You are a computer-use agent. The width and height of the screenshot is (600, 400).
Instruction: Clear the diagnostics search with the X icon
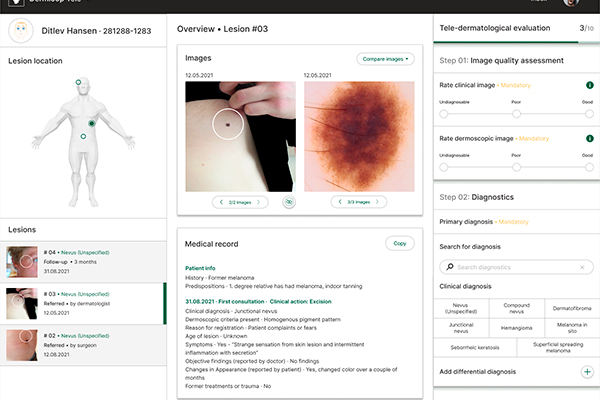coord(583,267)
